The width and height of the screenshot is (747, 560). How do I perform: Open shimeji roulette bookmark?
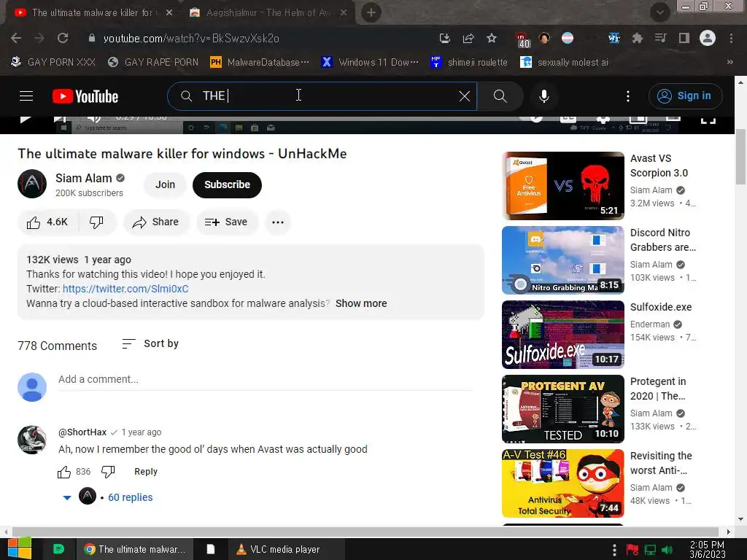pos(469,62)
